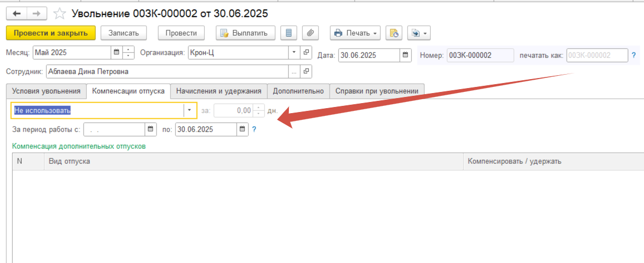Switch to the Условия увольнения tab
This screenshot has height=263, width=644.
(46, 90)
